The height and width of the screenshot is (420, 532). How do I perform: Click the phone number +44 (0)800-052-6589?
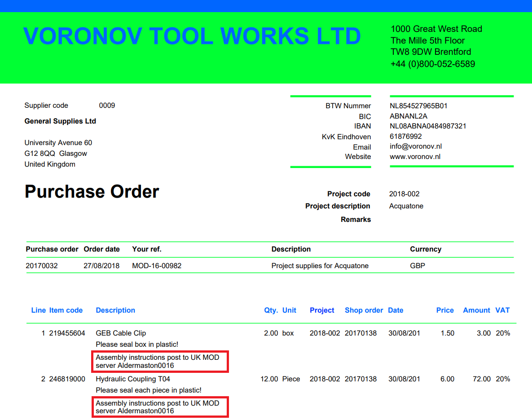(x=432, y=64)
